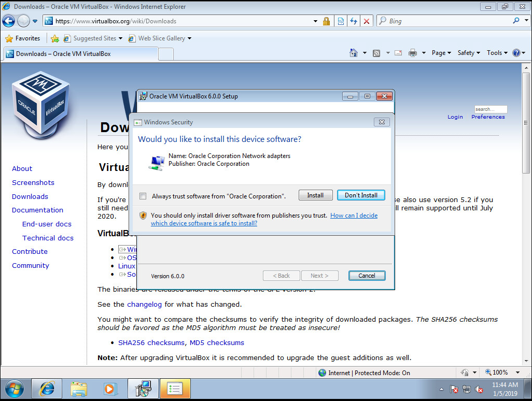
Task: Open Windows Media Player from taskbar
Action: pos(109,389)
